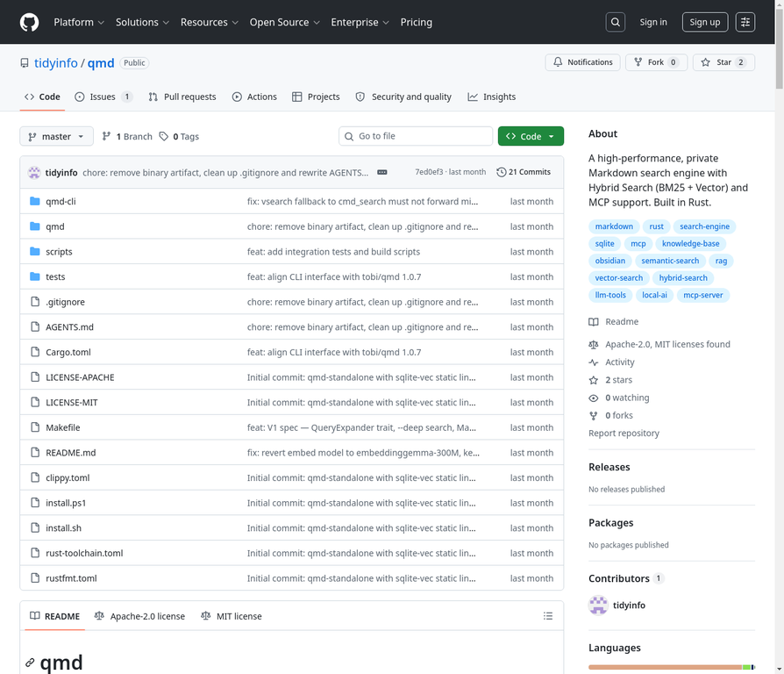
Task: Open the master branch dropdown
Action: pyautogui.click(x=55, y=136)
